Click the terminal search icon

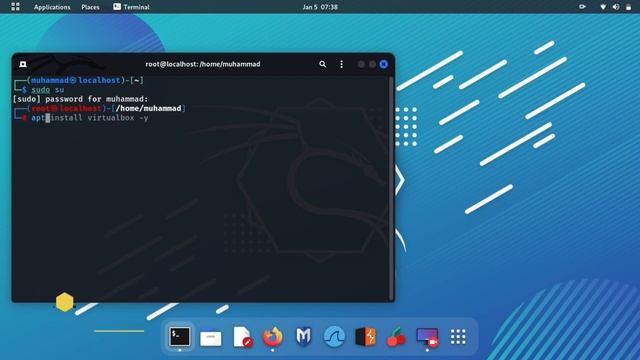click(x=322, y=64)
